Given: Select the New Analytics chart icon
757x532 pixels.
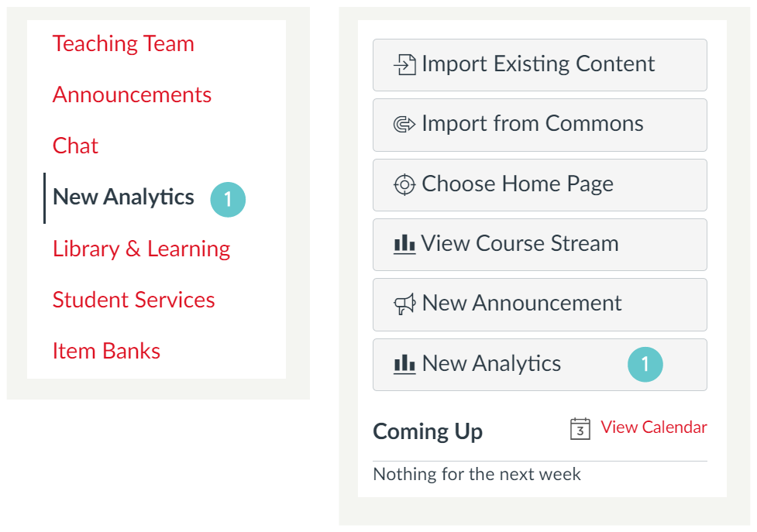Looking at the screenshot, I should pyautogui.click(x=404, y=364).
